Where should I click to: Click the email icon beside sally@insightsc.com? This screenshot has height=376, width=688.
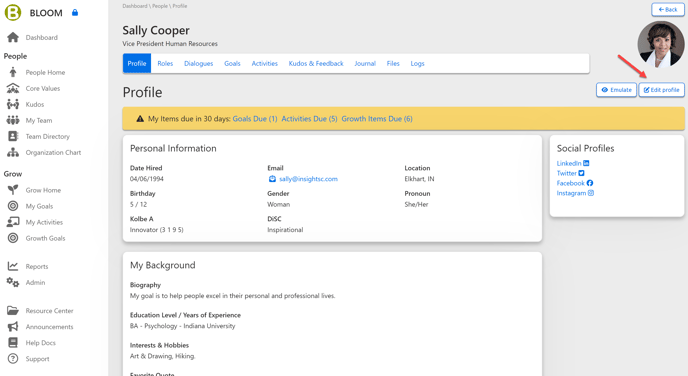[272, 179]
